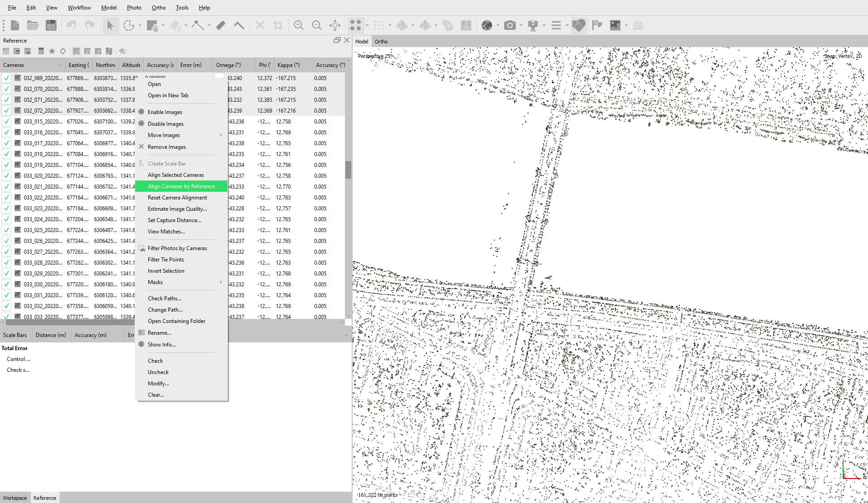Select the Navigation arrow pointer tool
This screenshot has width=868, height=503.
point(110,25)
